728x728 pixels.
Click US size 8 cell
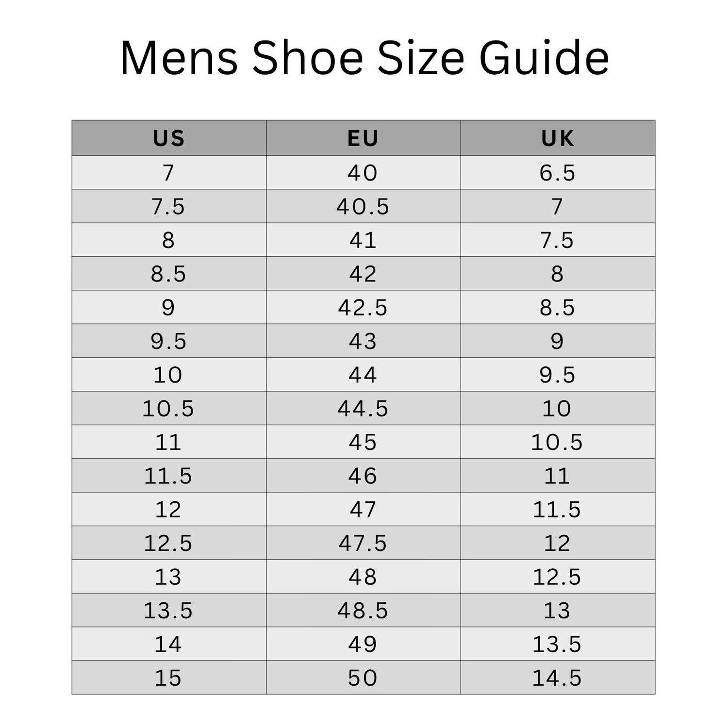click(168, 240)
